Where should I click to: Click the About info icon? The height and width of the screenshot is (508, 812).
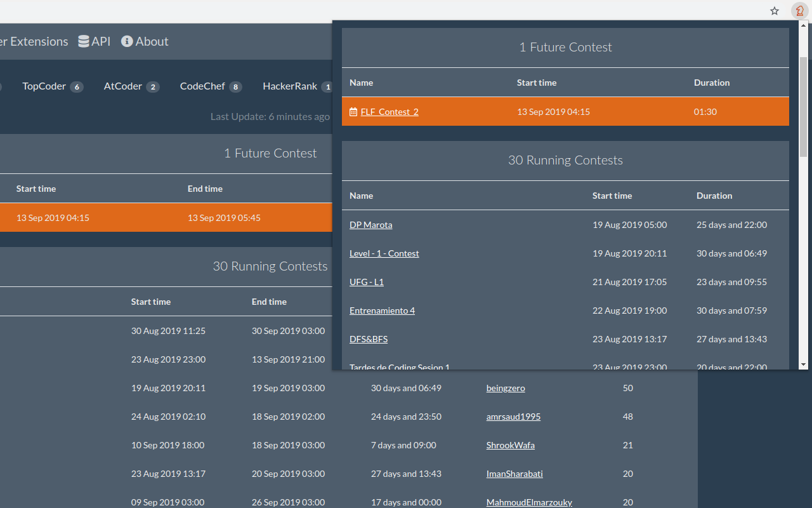pos(127,41)
